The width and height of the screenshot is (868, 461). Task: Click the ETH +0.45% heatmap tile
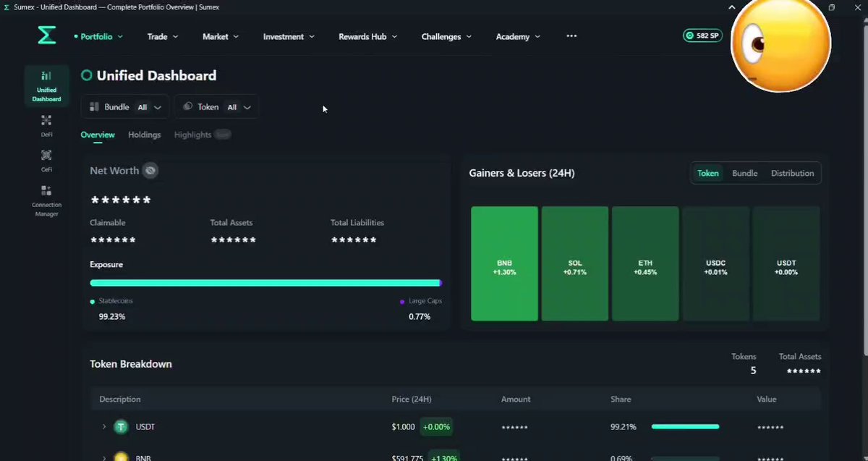[645, 263]
